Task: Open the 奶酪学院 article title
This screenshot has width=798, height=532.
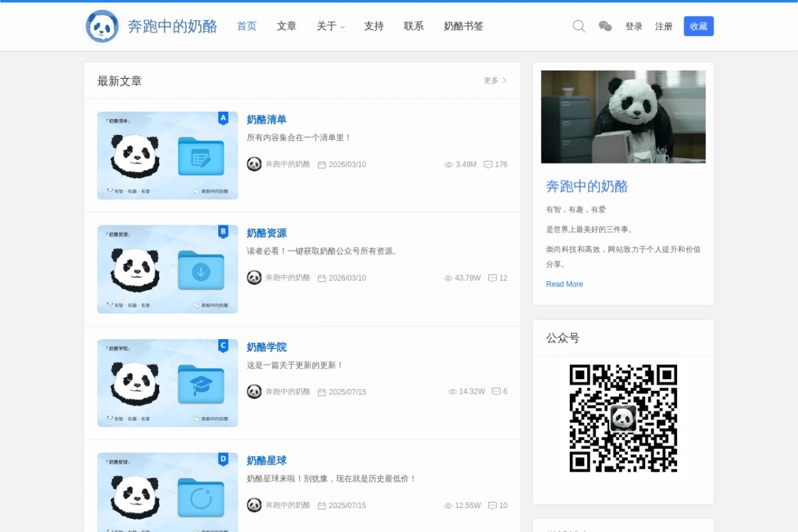Action: click(267, 347)
